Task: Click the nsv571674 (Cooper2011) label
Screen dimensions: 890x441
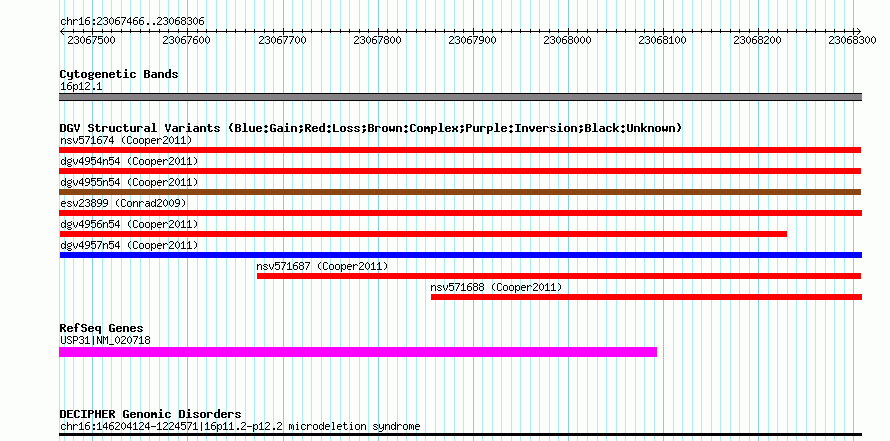Action: [126, 140]
